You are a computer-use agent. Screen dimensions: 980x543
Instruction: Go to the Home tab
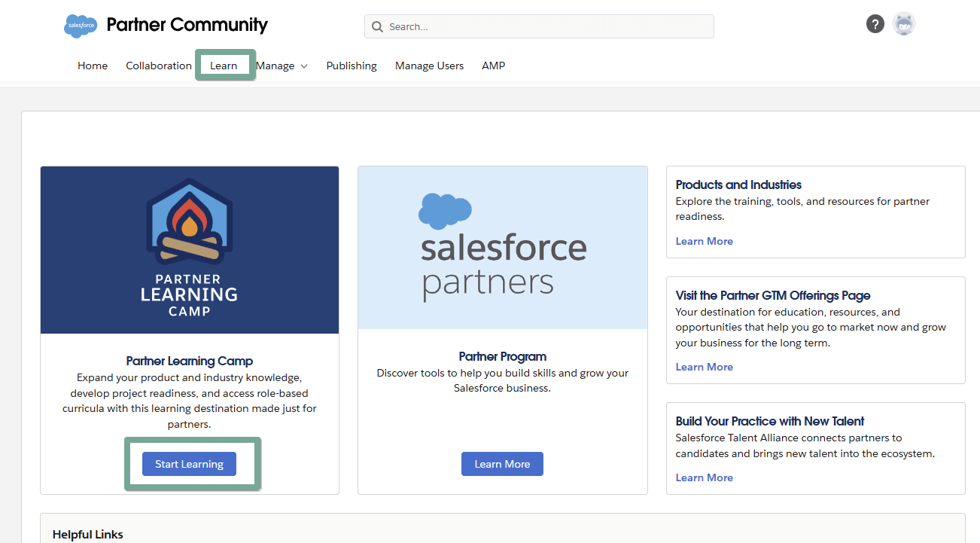(x=93, y=66)
